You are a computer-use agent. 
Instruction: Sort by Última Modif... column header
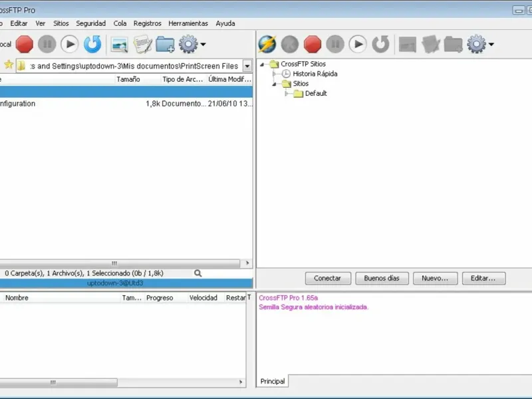[229, 79]
